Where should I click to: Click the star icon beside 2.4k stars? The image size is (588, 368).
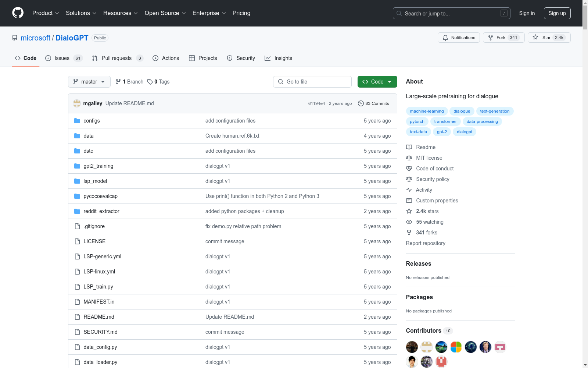pos(409,211)
